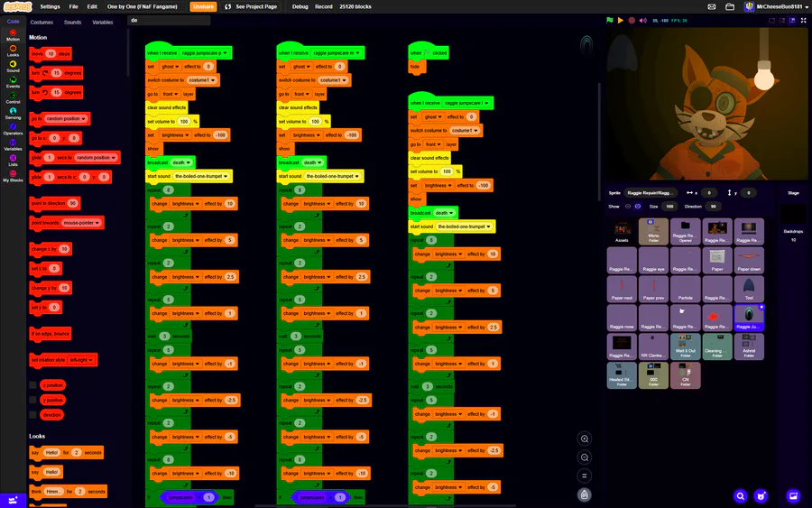Screen dimensions: 812x508
Task: Click the Record button
Action: tap(324, 6)
